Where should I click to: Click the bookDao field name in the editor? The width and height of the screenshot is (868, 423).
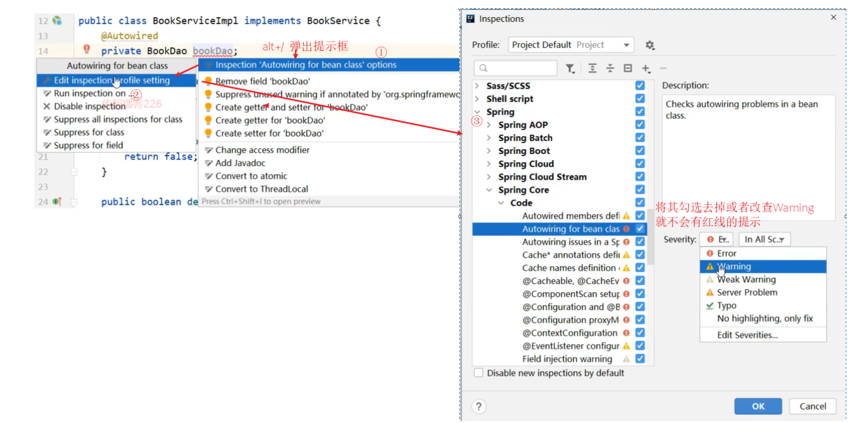pyautogui.click(x=213, y=51)
